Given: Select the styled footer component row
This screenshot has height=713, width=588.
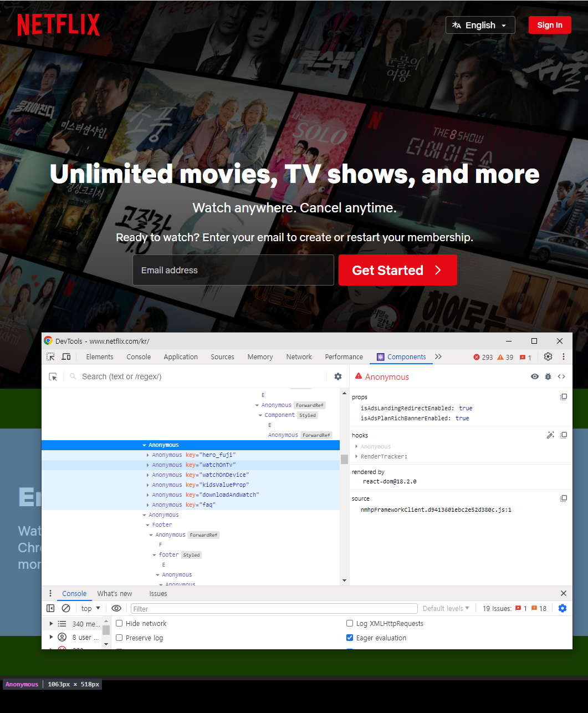Looking at the screenshot, I should pos(191,555).
